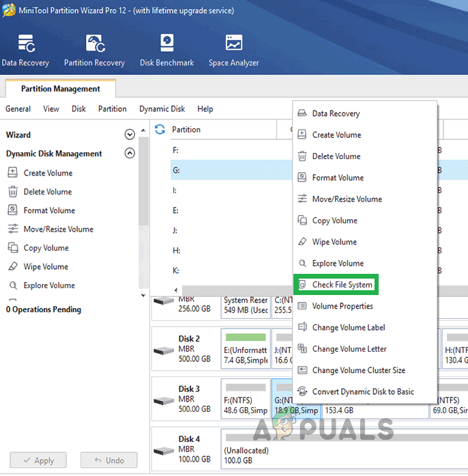This screenshot has width=468, height=476.
Task: Click the Change Volume Cluster Size icon
Action: [302, 369]
